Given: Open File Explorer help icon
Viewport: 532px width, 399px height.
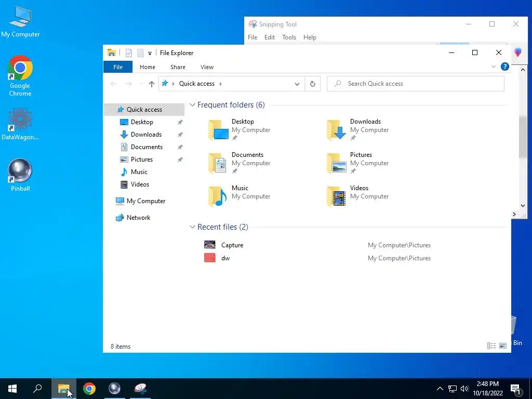Looking at the screenshot, I should click(x=505, y=66).
